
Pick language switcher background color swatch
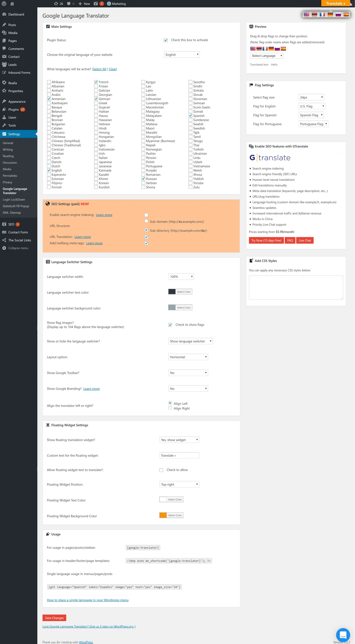tap(172, 307)
